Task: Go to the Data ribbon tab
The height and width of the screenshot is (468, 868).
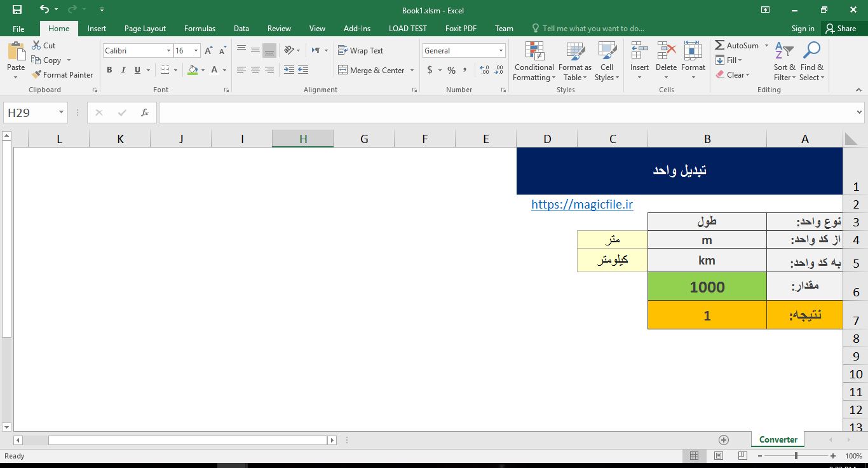Action: pos(241,29)
